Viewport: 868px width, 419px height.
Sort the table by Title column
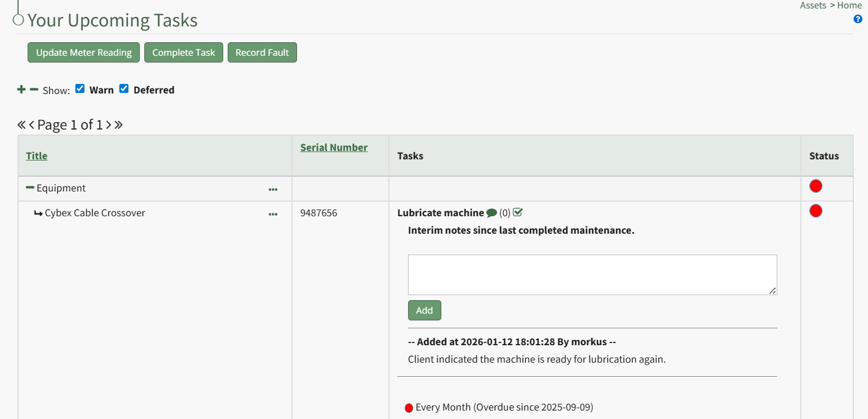coord(37,156)
